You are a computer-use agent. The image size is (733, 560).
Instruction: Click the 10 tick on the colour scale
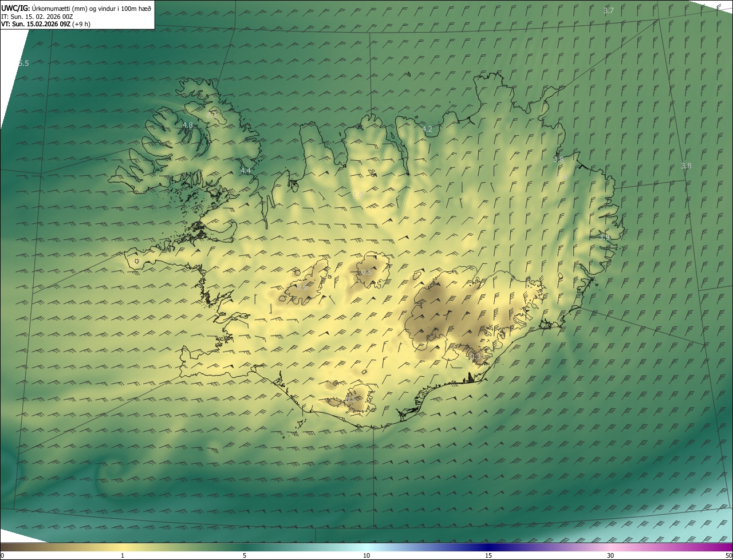(366, 555)
